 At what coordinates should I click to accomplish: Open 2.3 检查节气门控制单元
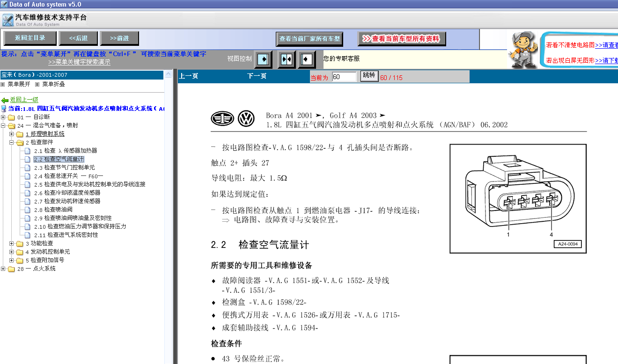pyautogui.click(x=65, y=167)
